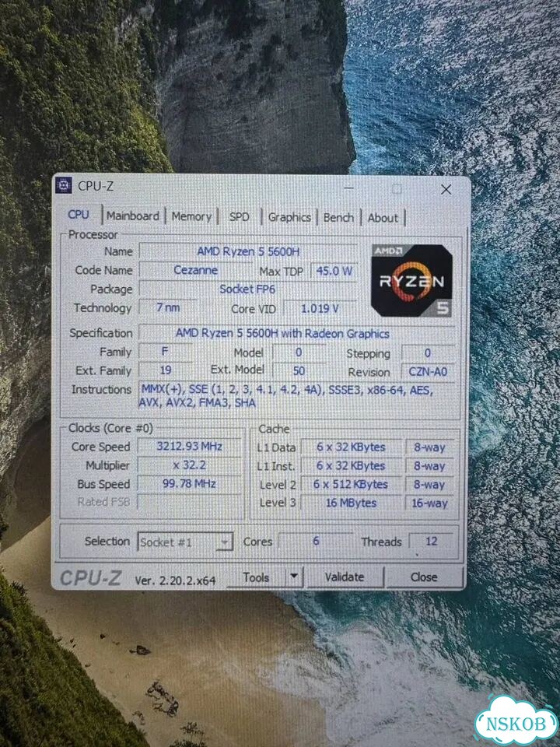
Task: Open the Bench tab
Action: pos(338,218)
